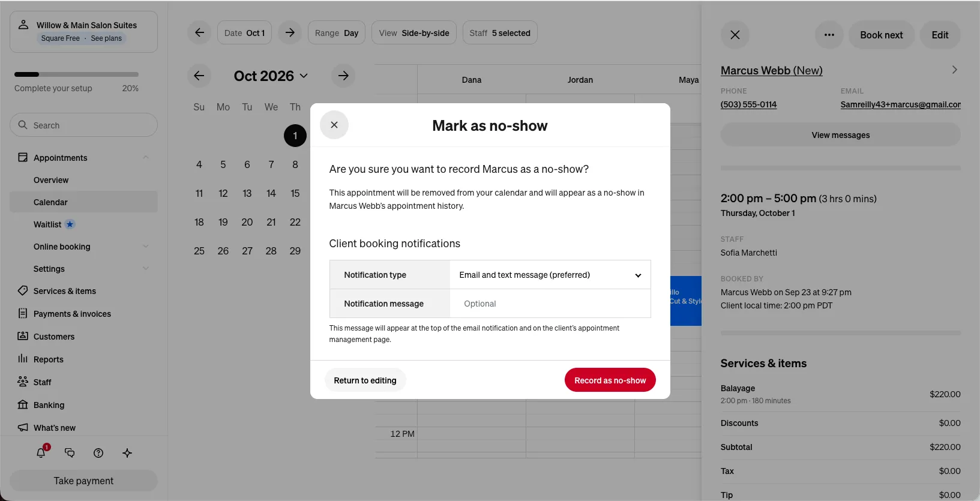Click the notifications bell icon
The width and height of the screenshot is (980, 501).
tap(41, 453)
